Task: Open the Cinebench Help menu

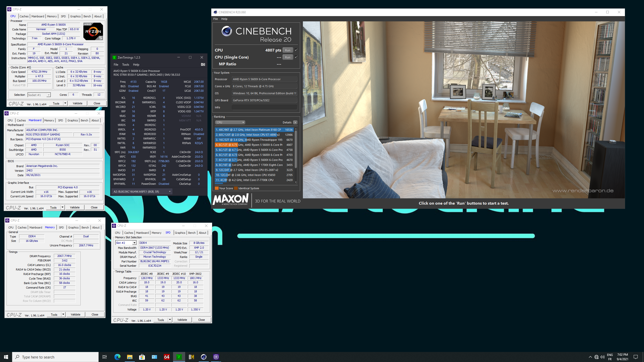Action: coord(224,19)
